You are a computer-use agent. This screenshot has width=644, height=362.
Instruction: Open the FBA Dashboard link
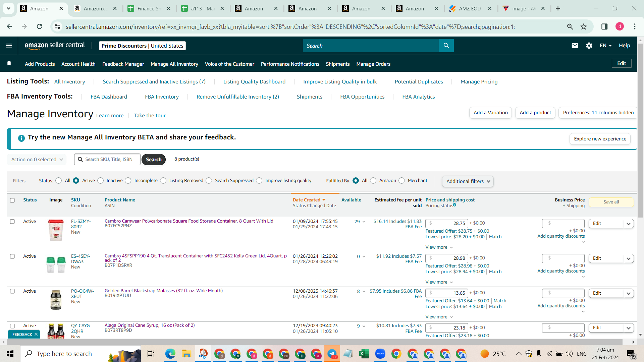[x=109, y=97]
